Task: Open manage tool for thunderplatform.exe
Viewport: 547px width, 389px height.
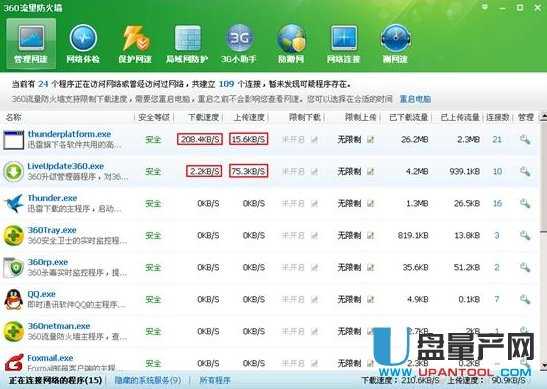Action: pos(525,140)
